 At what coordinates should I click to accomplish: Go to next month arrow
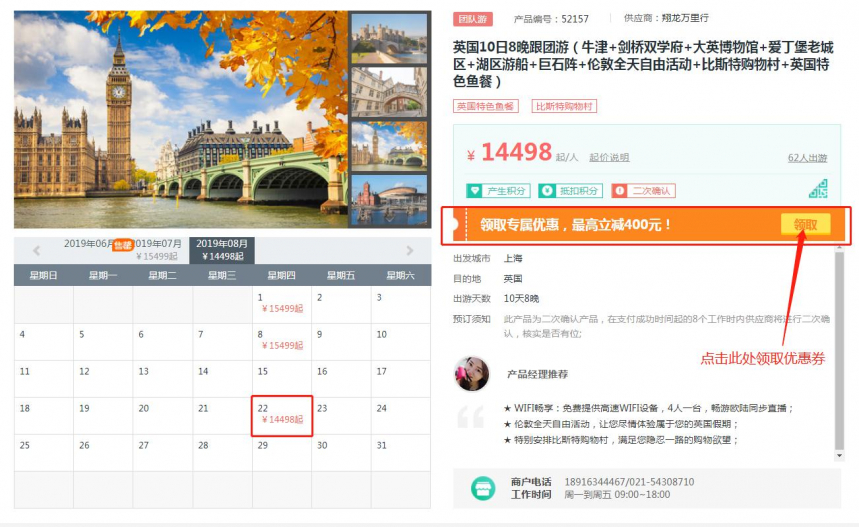409,250
